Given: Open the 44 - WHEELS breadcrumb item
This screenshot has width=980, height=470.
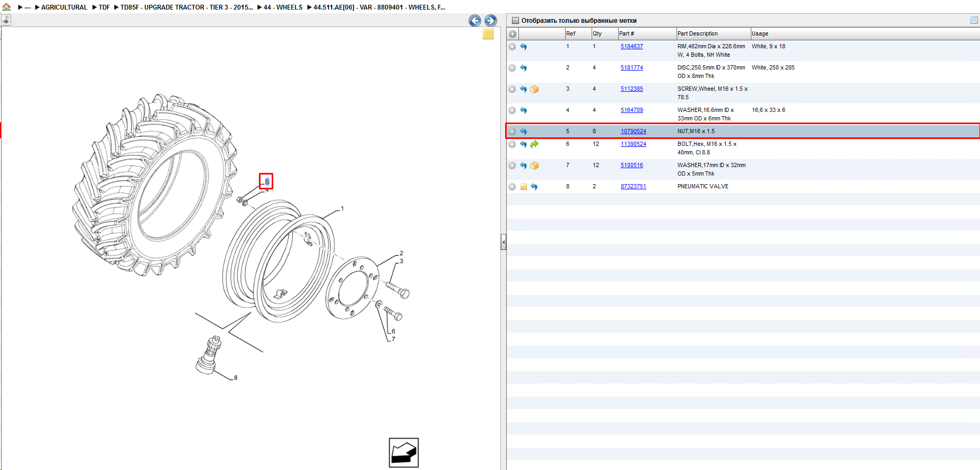Looking at the screenshot, I should click(x=283, y=7).
